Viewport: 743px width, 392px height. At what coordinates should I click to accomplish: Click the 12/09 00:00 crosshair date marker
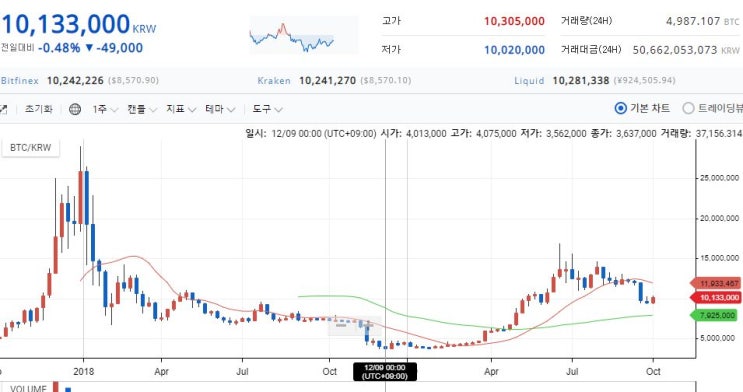[x=385, y=372]
